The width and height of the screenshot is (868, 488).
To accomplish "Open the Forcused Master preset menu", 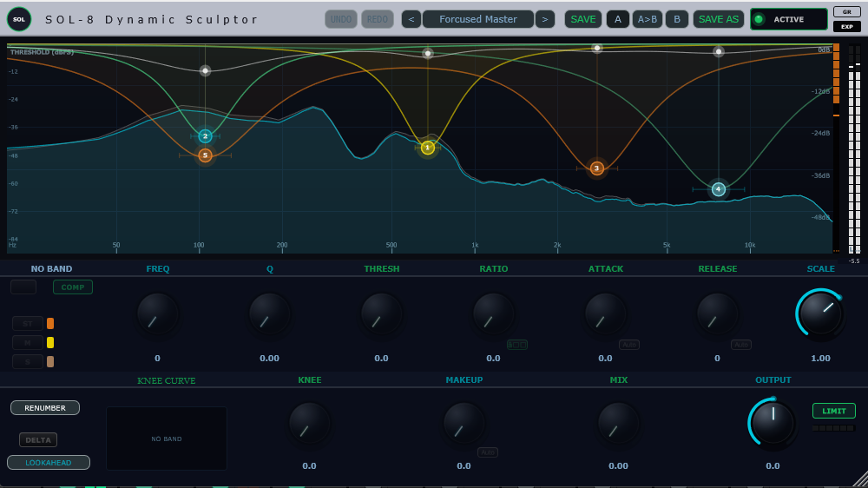I will click(x=478, y=19).
